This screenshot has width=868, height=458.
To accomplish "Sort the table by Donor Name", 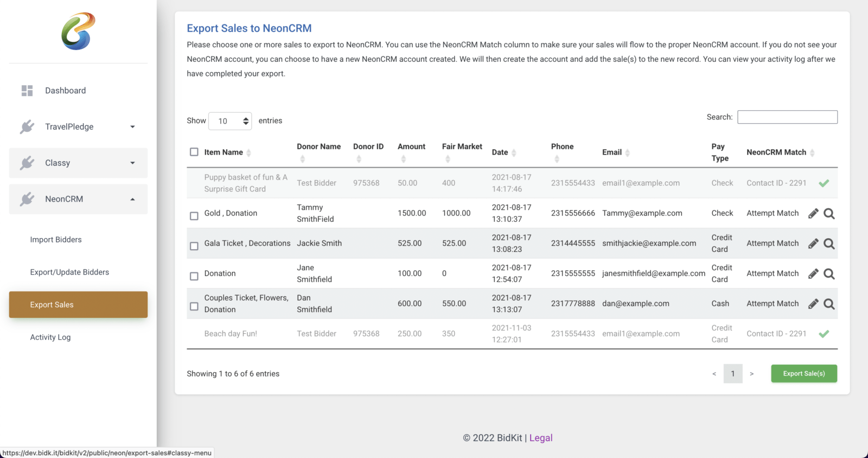I will 302,159.
